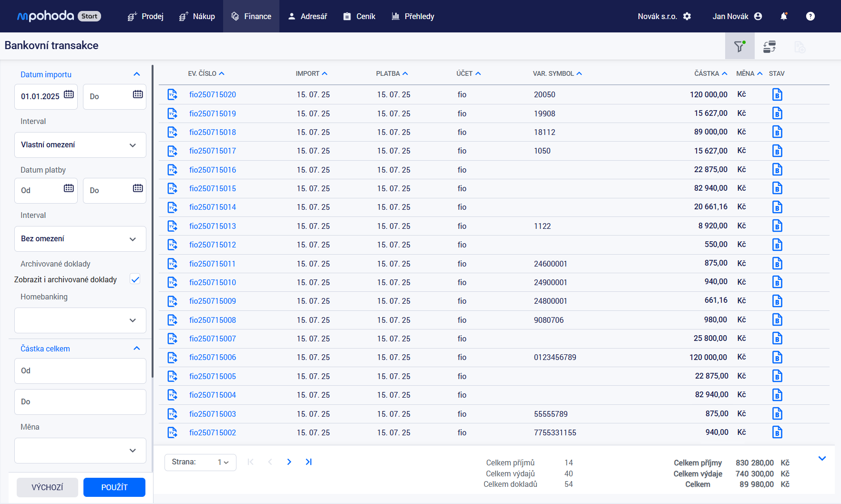Sort by ÚČET column header

pos(469,73)
